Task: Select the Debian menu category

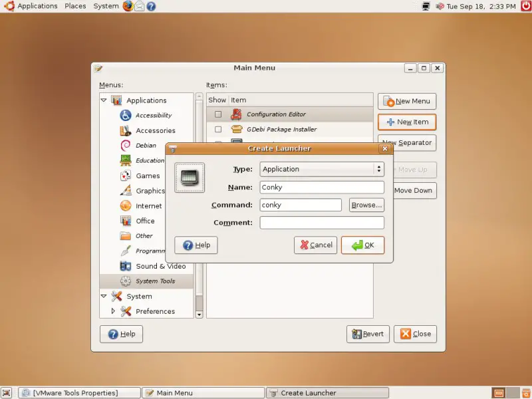Action: click(x=146, y=146)
